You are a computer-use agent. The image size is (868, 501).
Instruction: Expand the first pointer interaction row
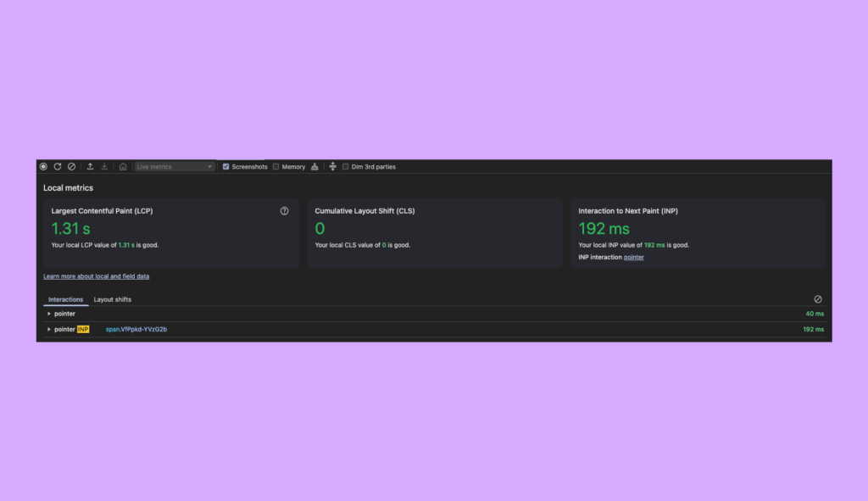click(50, 314)
